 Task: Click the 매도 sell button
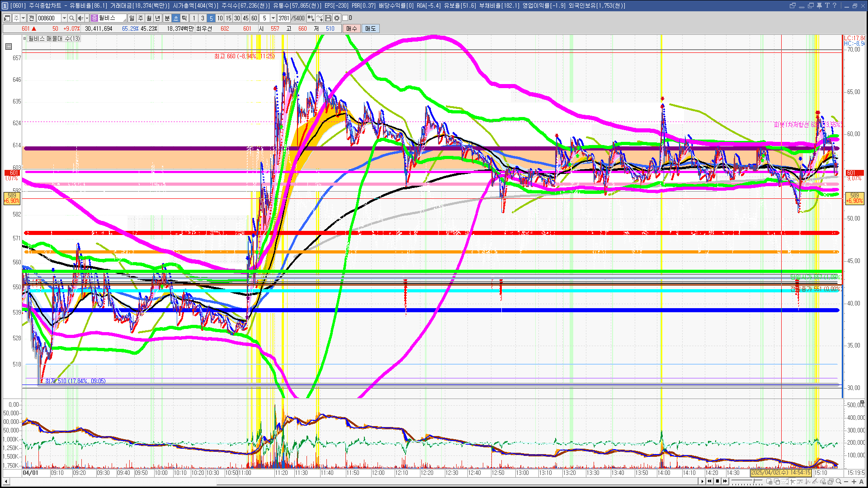371,28
